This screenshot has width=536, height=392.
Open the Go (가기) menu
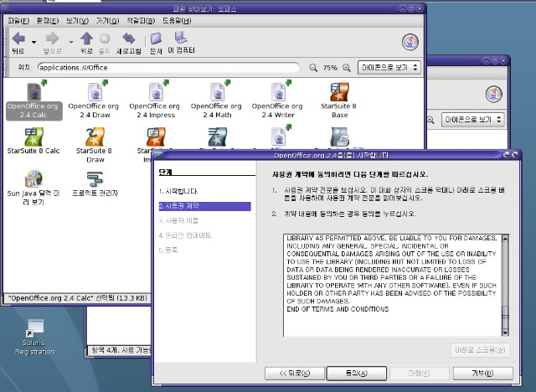107,21
